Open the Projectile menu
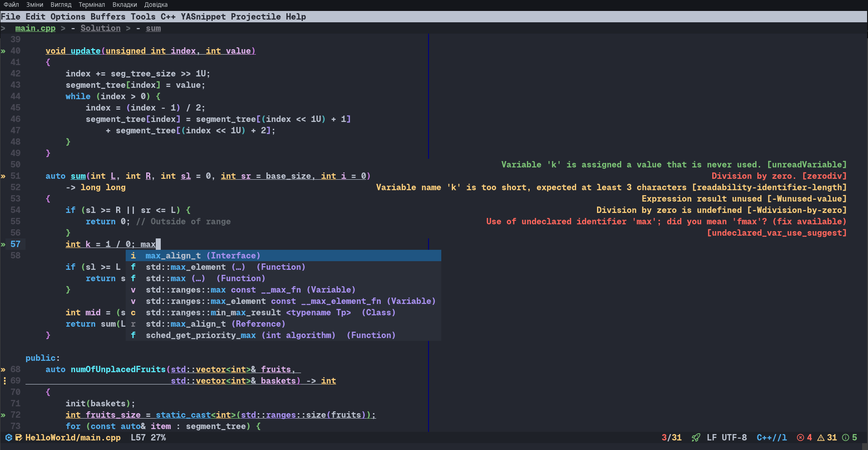 pos(255,17)
